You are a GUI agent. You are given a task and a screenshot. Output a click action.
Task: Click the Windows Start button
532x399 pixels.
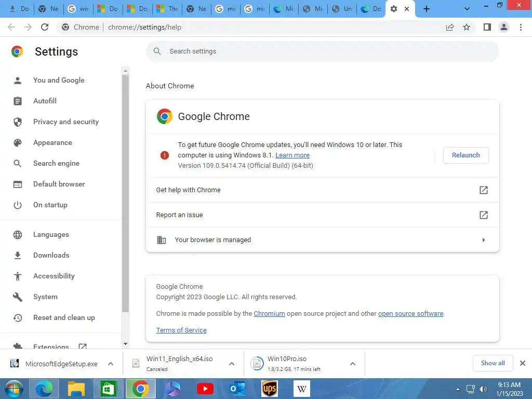(14, 389)
